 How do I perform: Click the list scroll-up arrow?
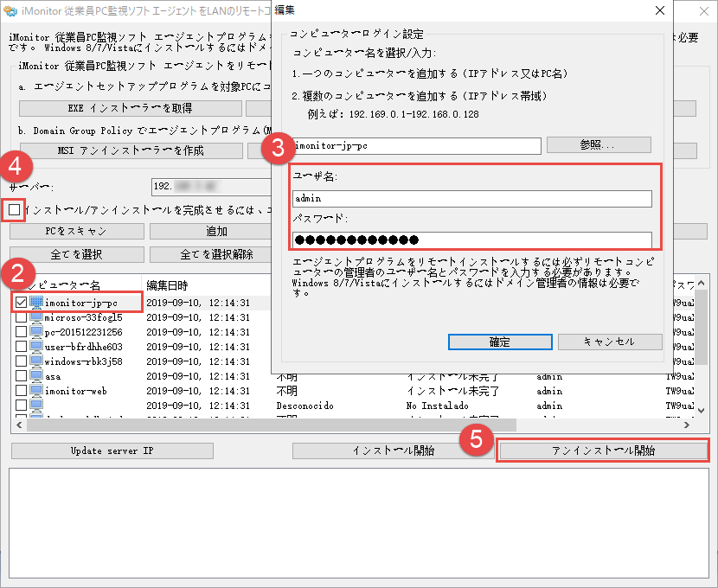click(701, 284)
